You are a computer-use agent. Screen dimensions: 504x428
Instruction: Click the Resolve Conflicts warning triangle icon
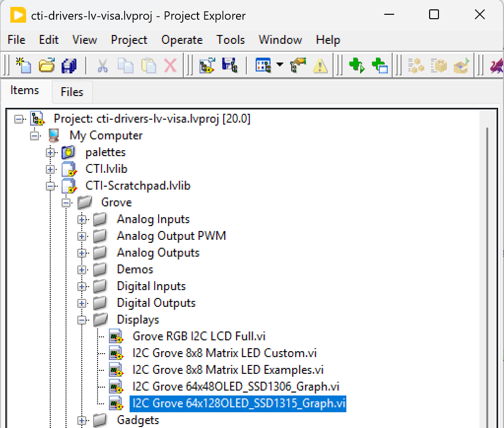[x=319, y=65]
